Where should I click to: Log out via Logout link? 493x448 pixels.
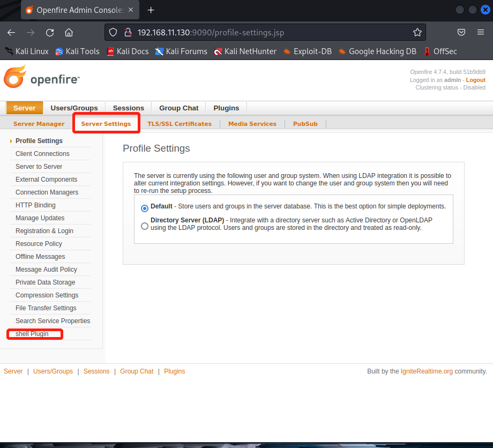(475, 80)
